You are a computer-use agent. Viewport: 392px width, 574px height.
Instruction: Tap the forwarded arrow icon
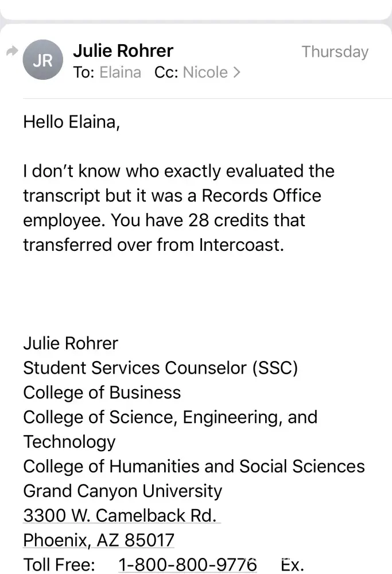[x=11, y=52]
